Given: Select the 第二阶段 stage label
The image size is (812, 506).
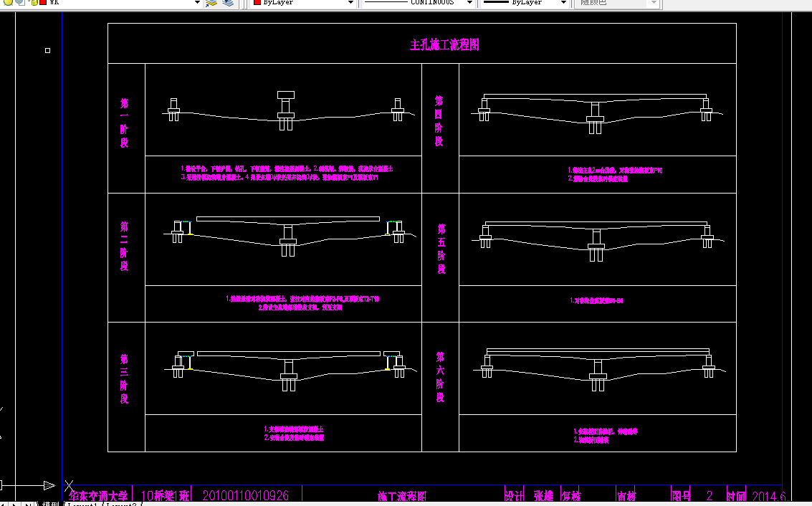Looking at the screenshot, I should point(124,246).
